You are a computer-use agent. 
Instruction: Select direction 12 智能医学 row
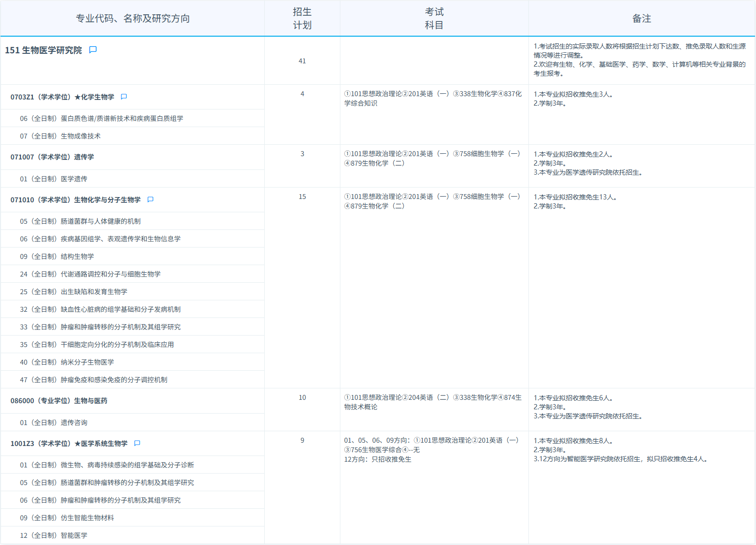coord(54,535)
